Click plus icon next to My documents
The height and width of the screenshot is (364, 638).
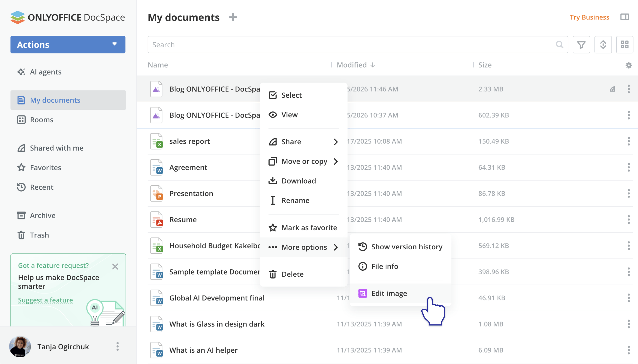pyautogui.click(x=233, y=17)
